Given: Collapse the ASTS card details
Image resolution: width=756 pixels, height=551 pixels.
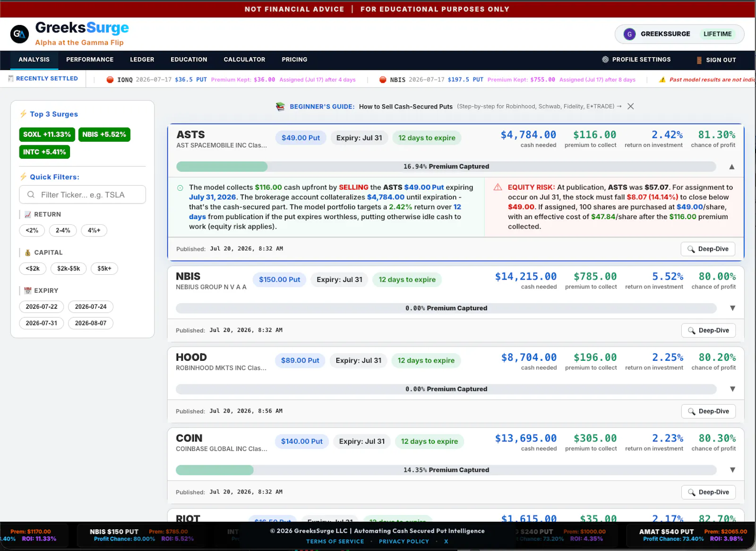Looking at the screenshot, I should pos(732,167).
